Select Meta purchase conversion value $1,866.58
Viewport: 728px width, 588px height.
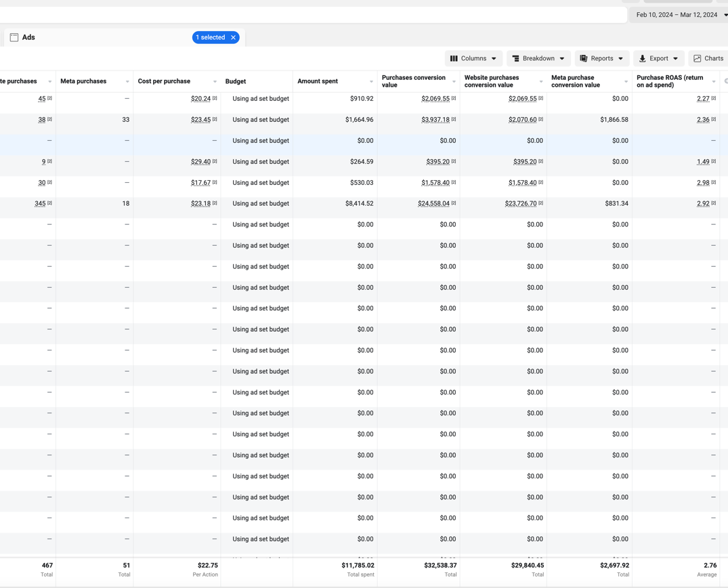click(x=614, y=120)
